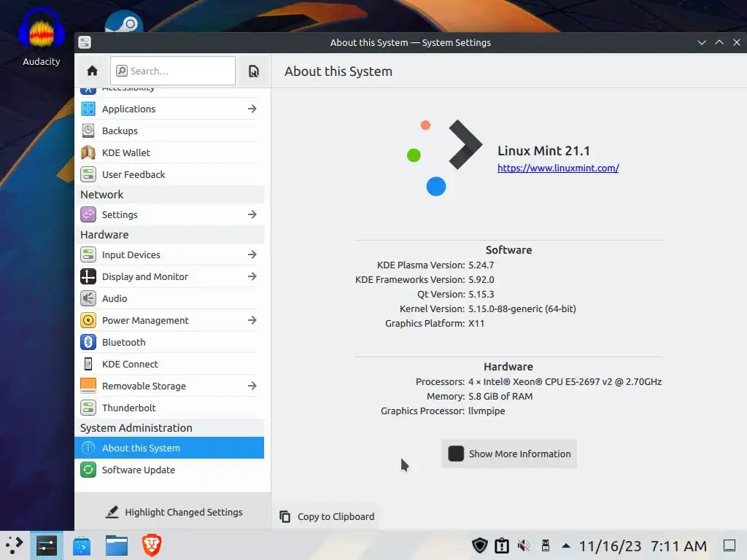Expand the Removable Storage arrow
Viewport: 747px width, 560px height.
[x=252, y=386]
